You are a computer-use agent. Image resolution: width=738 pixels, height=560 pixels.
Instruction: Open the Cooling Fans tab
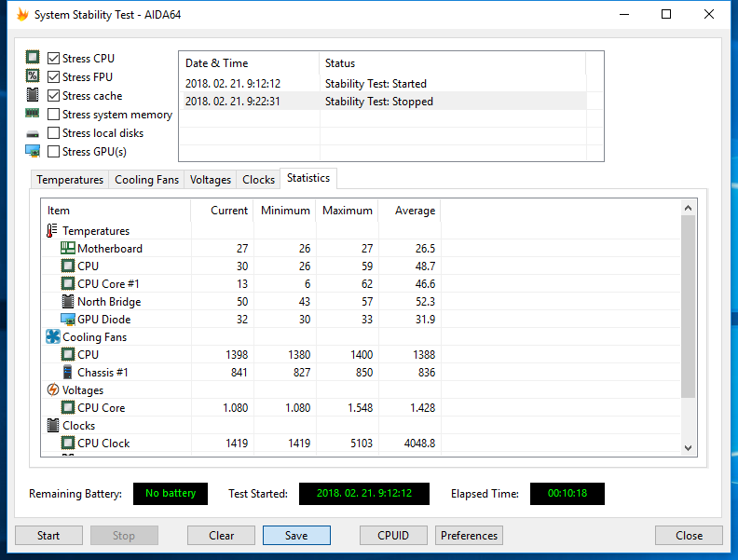pyautogui.click(x=146, y=180)
